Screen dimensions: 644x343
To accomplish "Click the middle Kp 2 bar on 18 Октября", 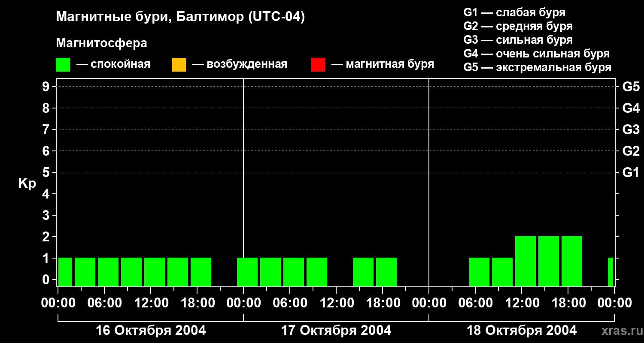I will pos(549,261).
